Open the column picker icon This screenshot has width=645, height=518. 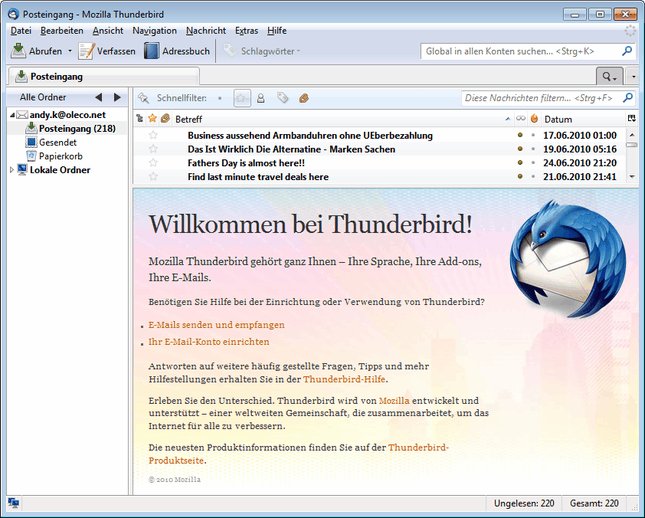click(x=632, y=119)
